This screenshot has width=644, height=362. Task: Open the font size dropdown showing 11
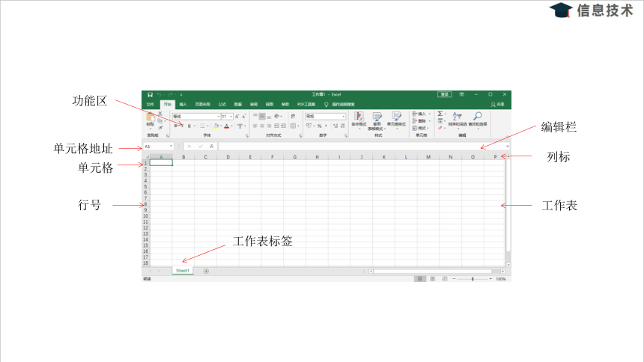point(231,116)
